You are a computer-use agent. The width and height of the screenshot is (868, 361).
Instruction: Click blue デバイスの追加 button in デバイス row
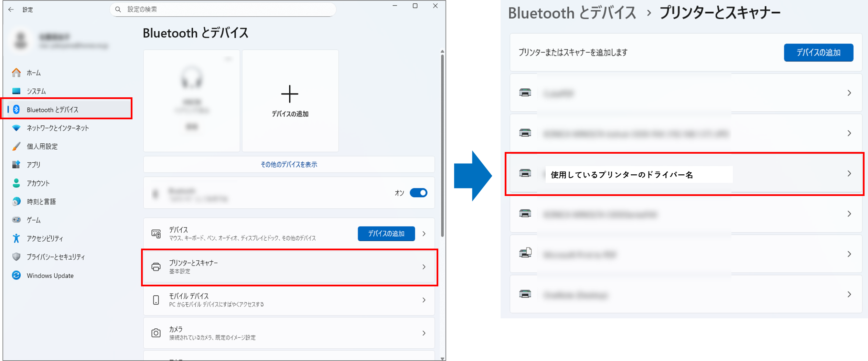(x=386, y=234)
